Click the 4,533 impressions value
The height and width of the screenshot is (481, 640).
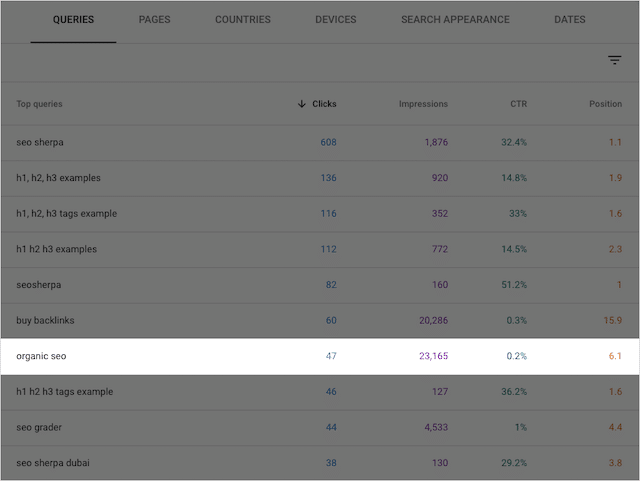click(436, 428)
